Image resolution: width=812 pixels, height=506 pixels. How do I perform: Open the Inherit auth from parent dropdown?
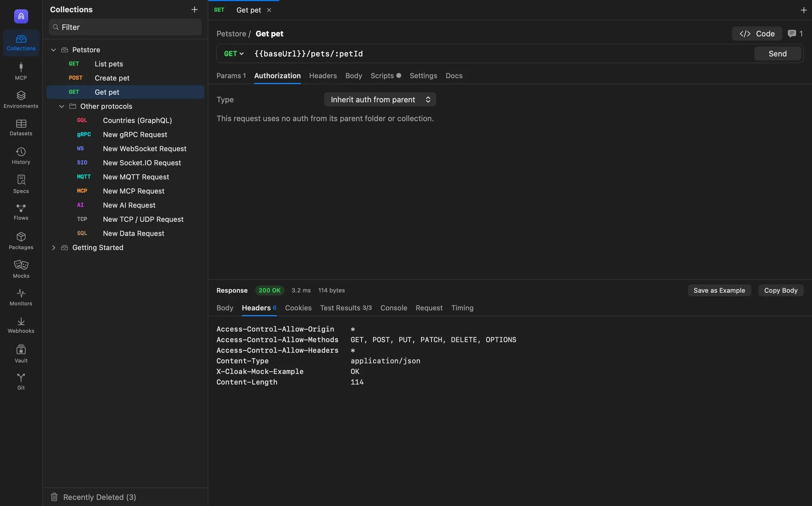coord(380,99)
